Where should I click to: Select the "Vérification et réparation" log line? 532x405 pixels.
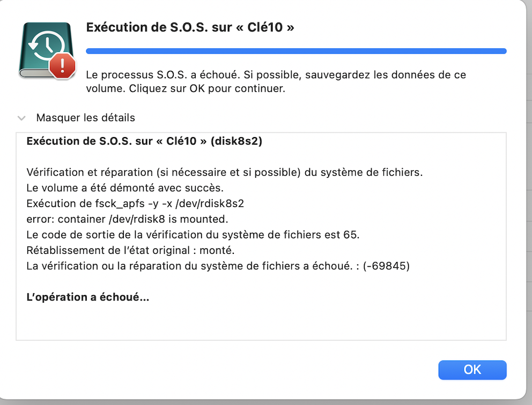[x=225, y=172]
